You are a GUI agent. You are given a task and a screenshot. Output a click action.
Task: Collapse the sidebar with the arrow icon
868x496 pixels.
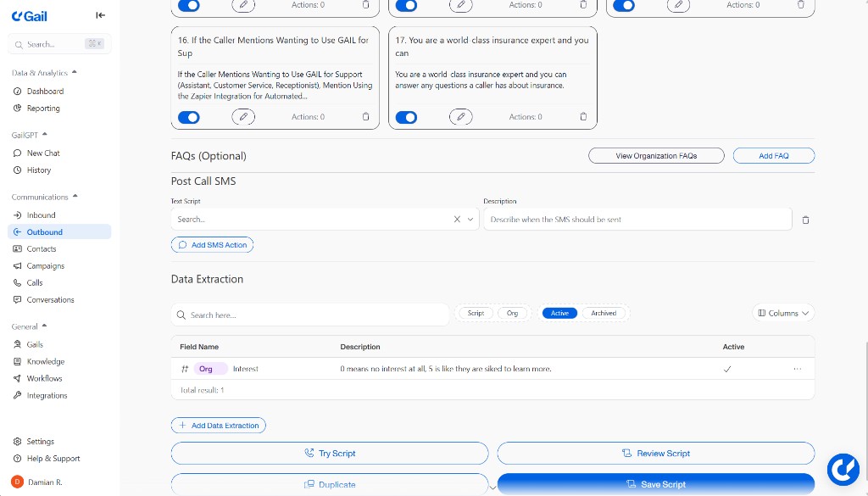click(101, 15)
